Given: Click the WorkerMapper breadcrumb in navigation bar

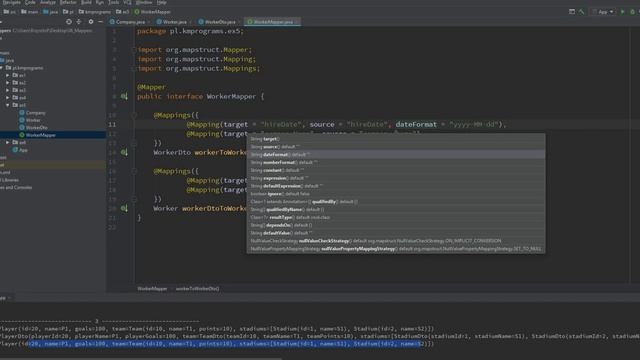Looking at the screenshot, I should pyautogui.click(x=153, y=12).
